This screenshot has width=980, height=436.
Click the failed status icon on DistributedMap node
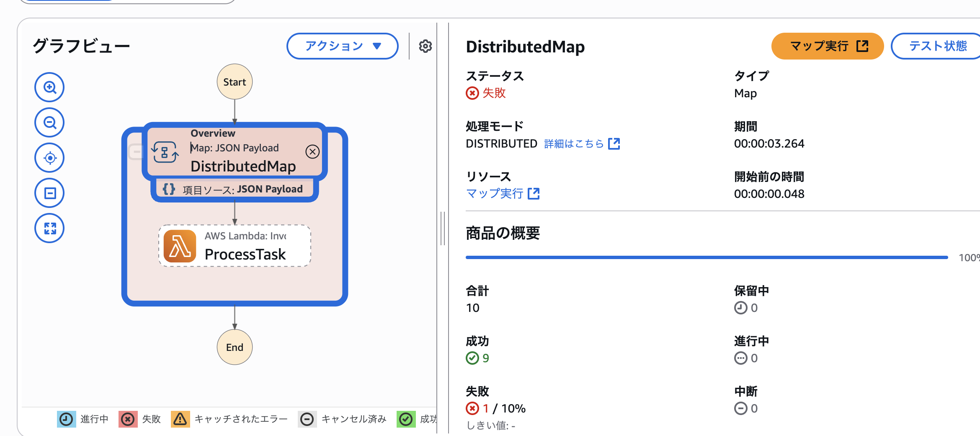tap(312, 152)
